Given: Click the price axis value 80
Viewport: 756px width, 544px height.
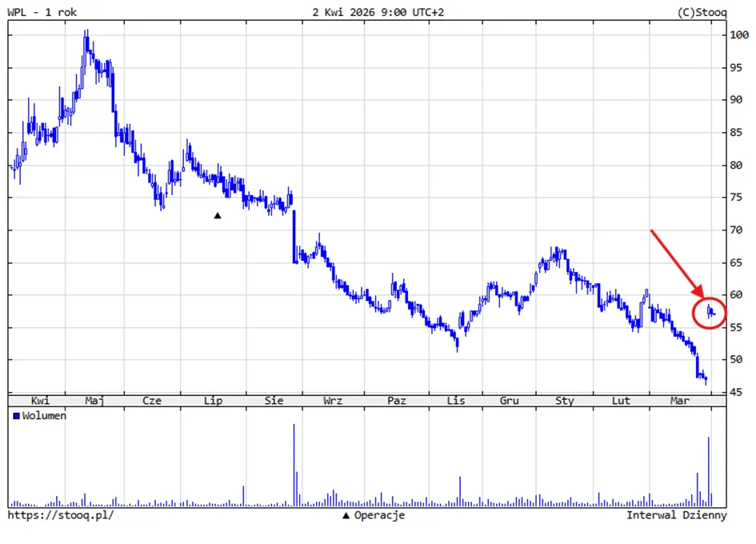Looking at the screenshot, I should pyautogui.click(x=736, y=165).
